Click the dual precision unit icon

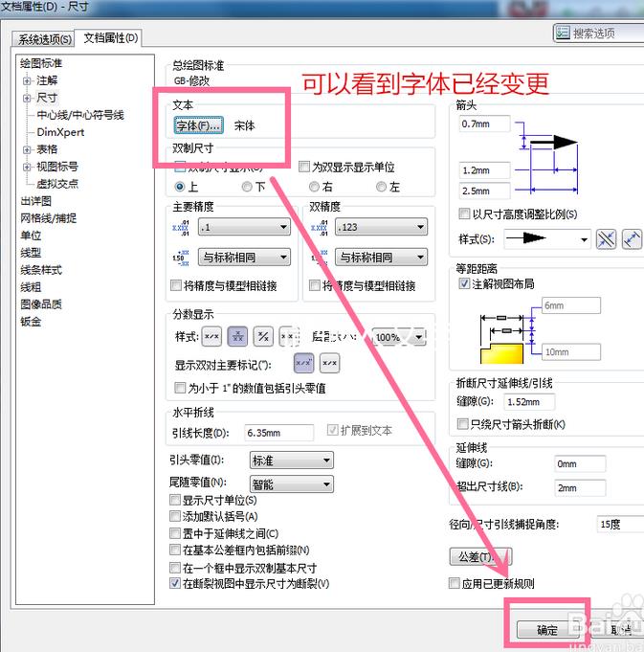tap(320, 228)
